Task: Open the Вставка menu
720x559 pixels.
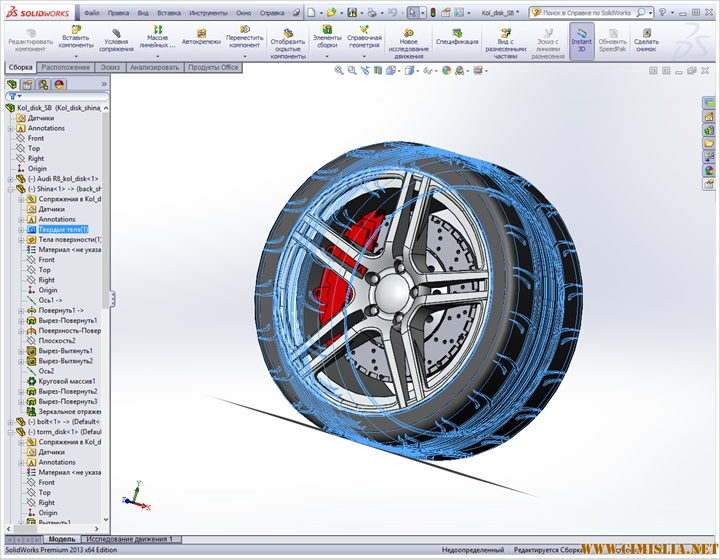Action: (x=168, y=14)
